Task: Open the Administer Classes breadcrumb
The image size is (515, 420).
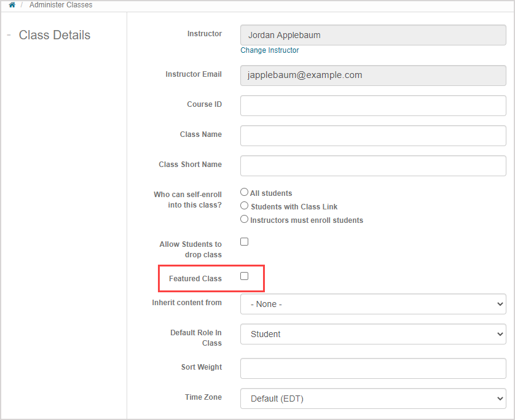Action: coord(61,5)
